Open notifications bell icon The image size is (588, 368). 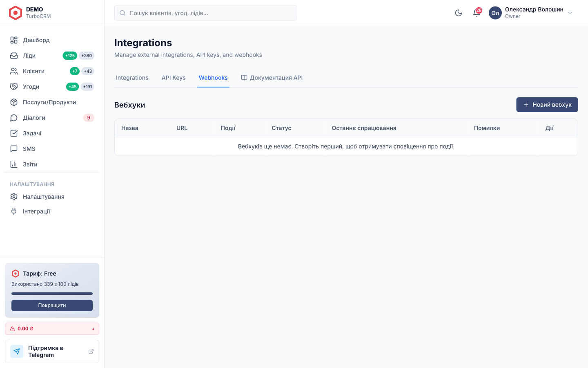tap(477, 13)
